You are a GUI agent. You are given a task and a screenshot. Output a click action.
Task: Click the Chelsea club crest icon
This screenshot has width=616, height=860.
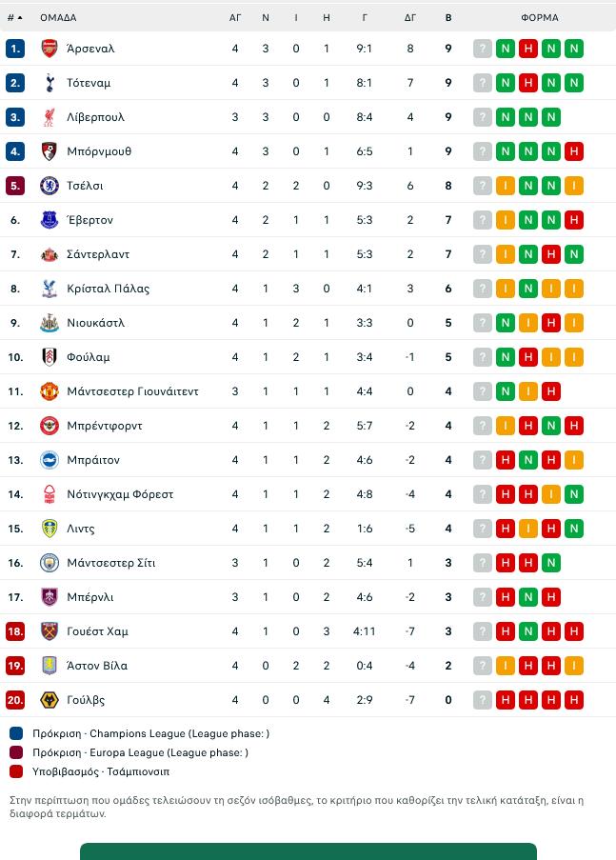(50, 186)
